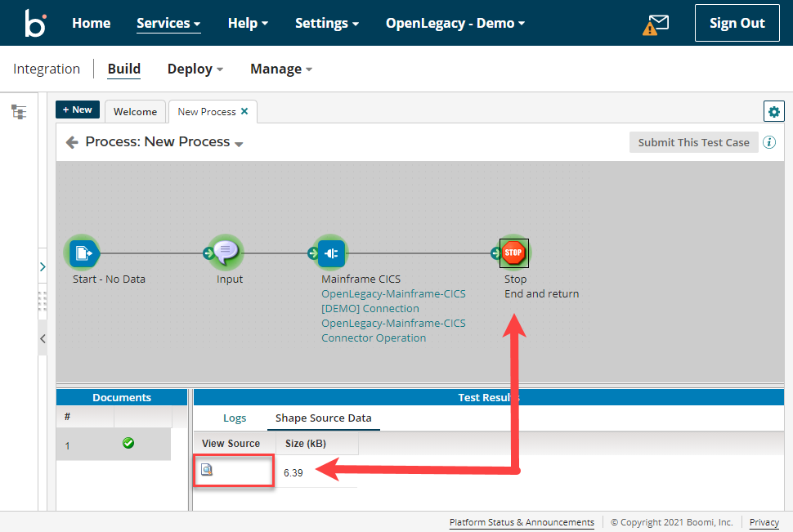This screenshot has height=532, width=793.
Task: Open the View Source document icon
Action: coord(207,469)
